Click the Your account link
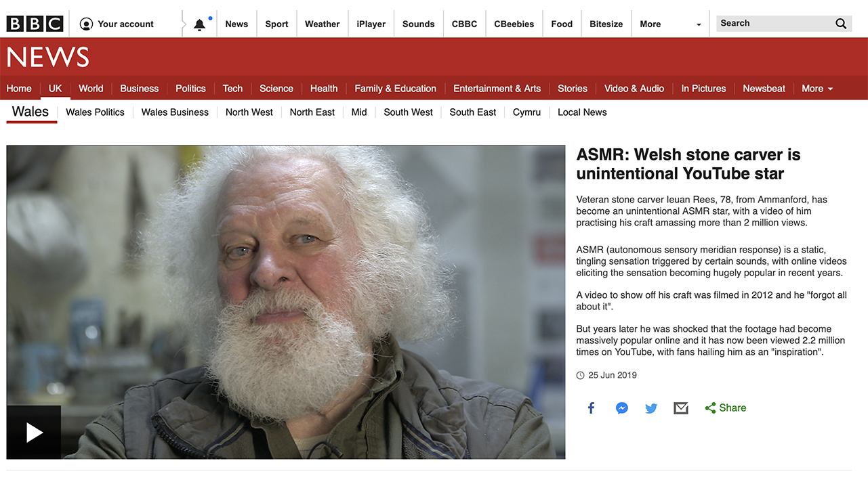The image size is (868, 482). click(x=125, y=24)
